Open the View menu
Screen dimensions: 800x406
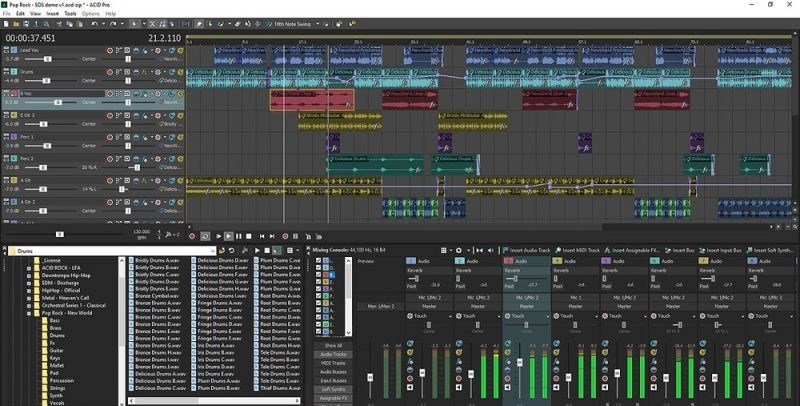coord(36,13)
